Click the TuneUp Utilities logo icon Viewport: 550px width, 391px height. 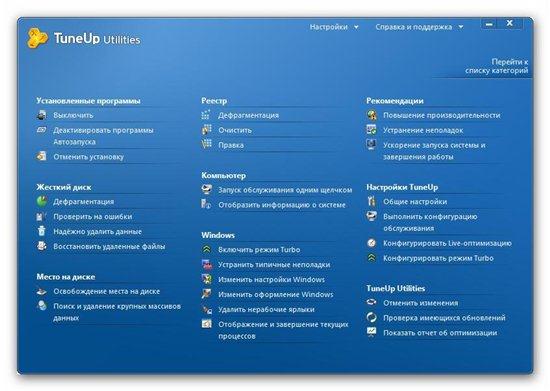(x=38, y=38)
